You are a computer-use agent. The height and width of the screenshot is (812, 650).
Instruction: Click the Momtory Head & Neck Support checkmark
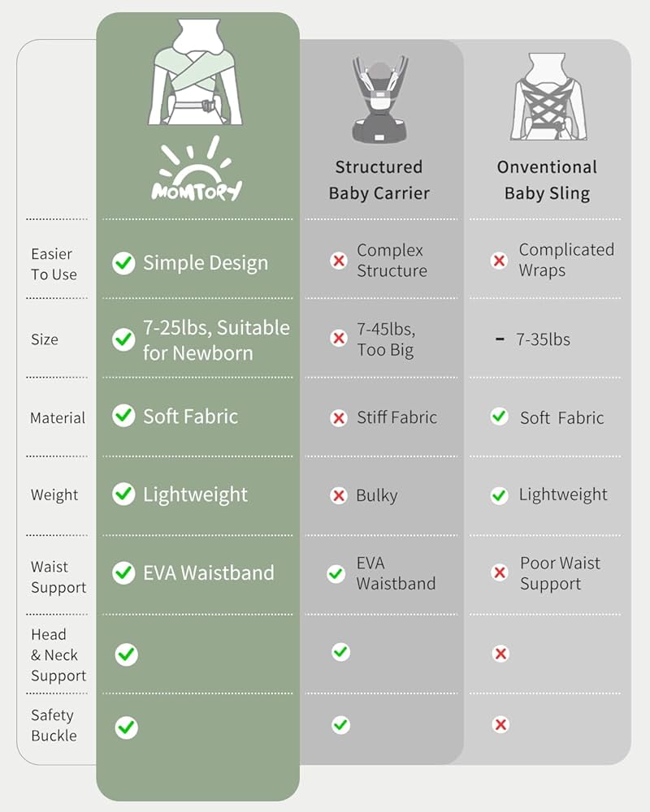126,654
